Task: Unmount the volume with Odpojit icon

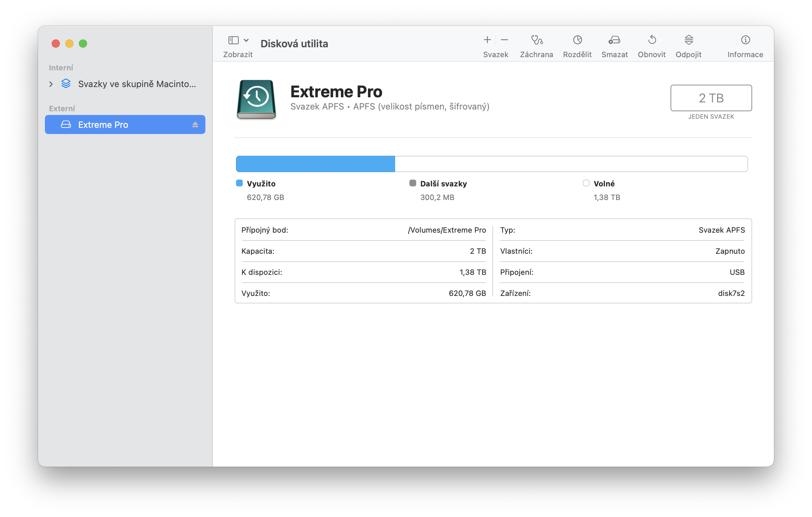Action: click(689, 40)
